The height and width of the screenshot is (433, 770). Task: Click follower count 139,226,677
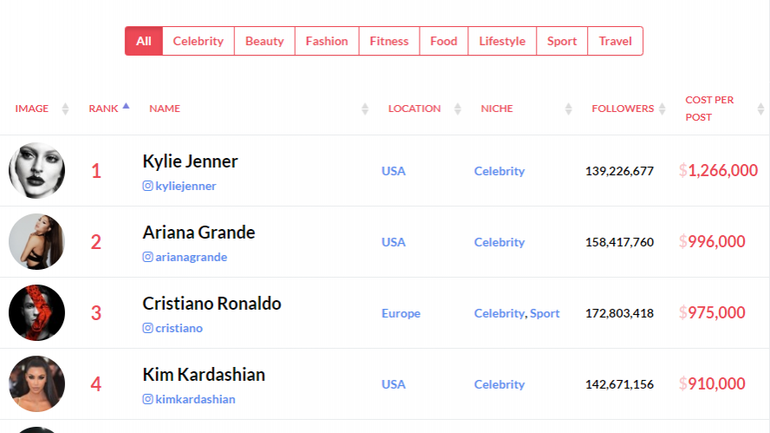point(619,171)
